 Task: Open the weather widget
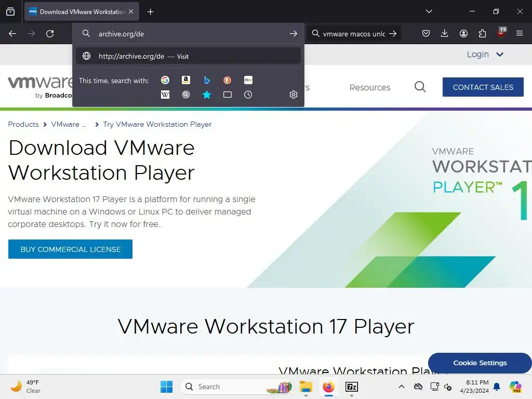point(25,387)
